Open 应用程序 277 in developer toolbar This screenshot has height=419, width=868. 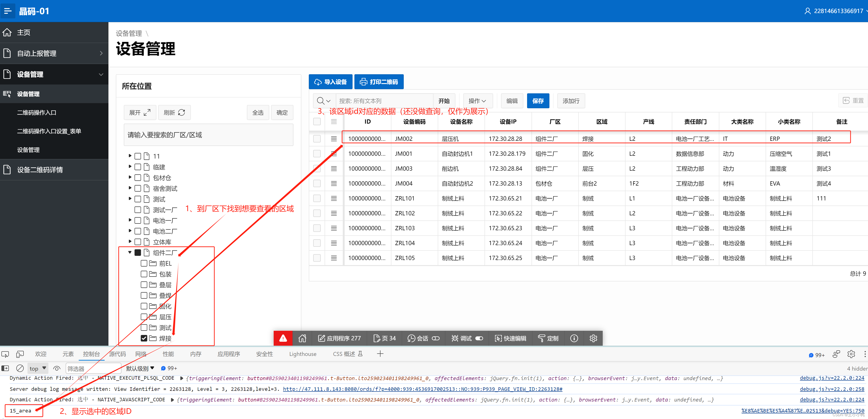tap(340, 338)
